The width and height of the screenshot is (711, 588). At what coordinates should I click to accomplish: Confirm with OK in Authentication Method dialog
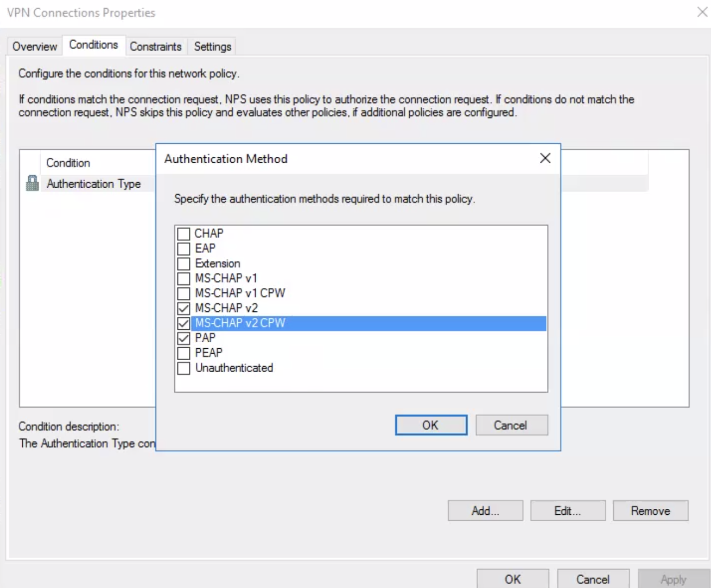[x=430, y=425]
